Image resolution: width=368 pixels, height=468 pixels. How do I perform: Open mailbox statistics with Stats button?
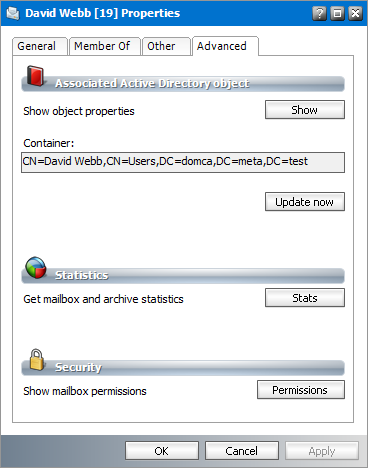pyautogui.click(x=305, y=298)
